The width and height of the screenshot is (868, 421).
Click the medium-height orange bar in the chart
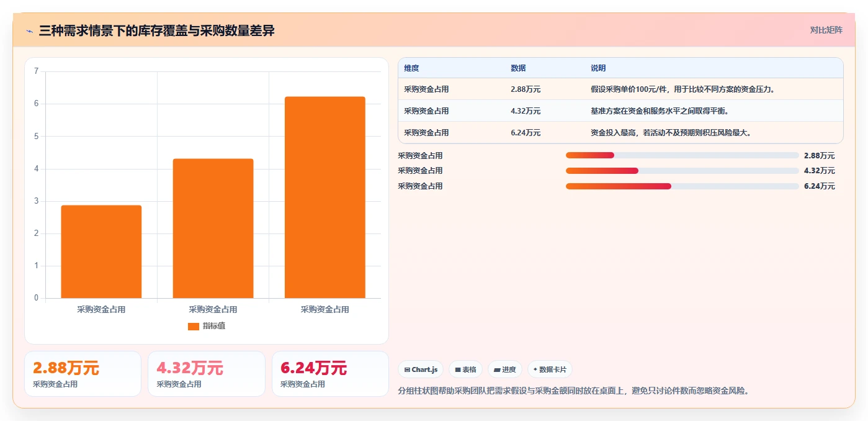click(213, 229)
